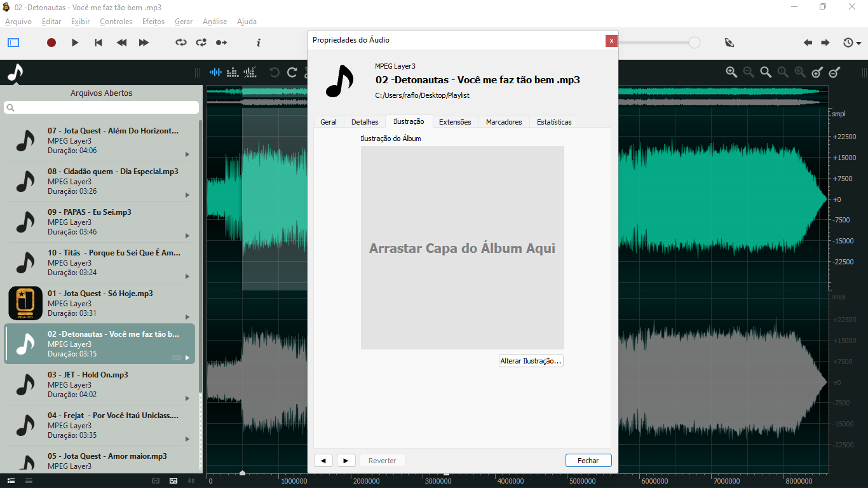Toggle the album artwork display icon in sidebar footer
The height and width of the screenshot is (488, 868).
(x=173, y=481)
